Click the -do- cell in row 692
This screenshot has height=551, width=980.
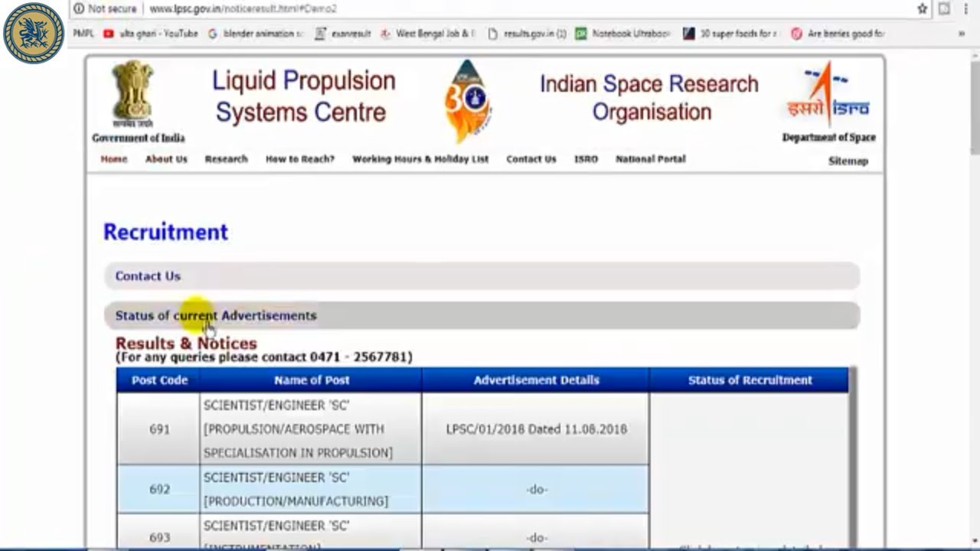(536, 489)
